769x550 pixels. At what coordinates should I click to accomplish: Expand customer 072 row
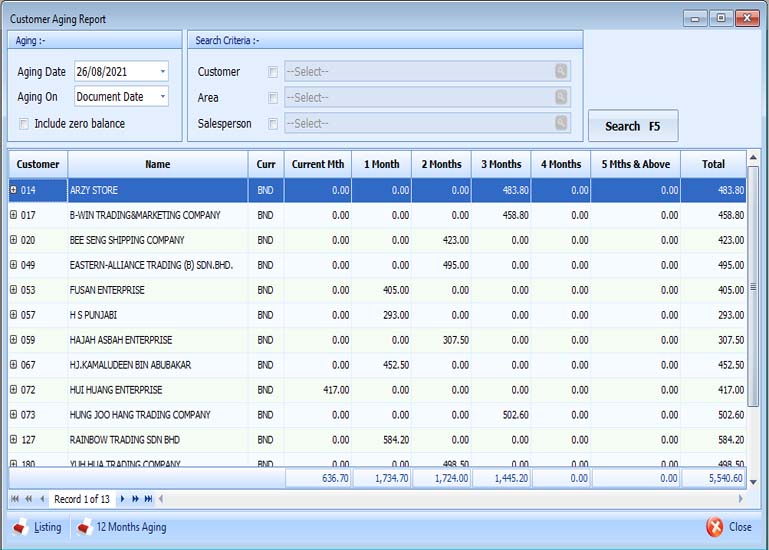pos(14,390)
